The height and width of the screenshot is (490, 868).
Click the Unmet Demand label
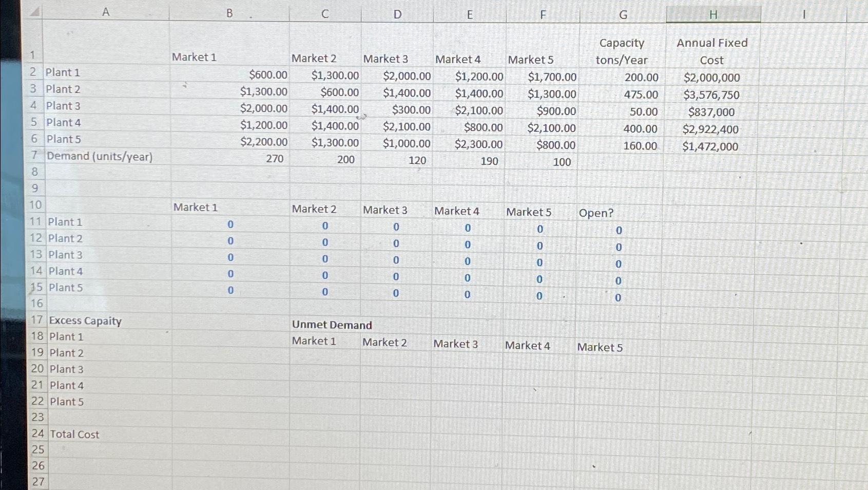coord(332,325)
